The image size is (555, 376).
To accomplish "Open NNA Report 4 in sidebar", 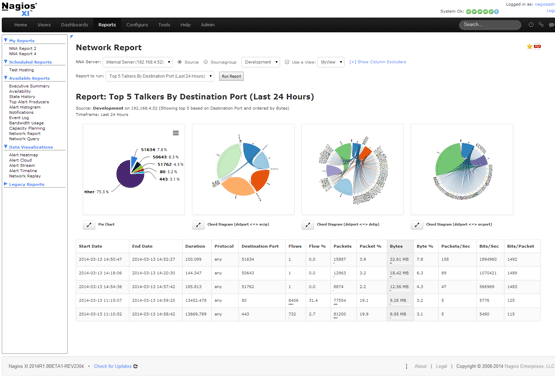I will 23,54.
